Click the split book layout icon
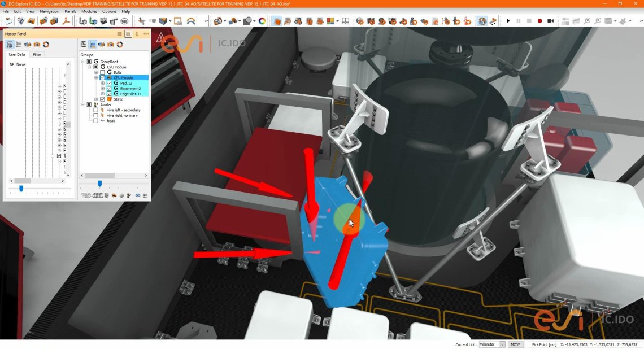Image resolution: width=644 pixels, height=349 pixels. pos(345,21)
